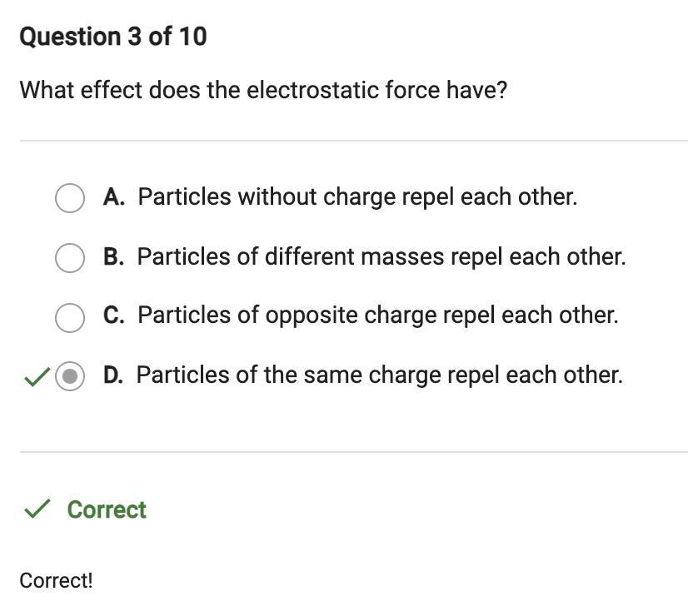Image resolution: width=688 pixels, height=616 pixels.
Task: Click the green "Correct" result label
Action: click(x=107, y=509)
